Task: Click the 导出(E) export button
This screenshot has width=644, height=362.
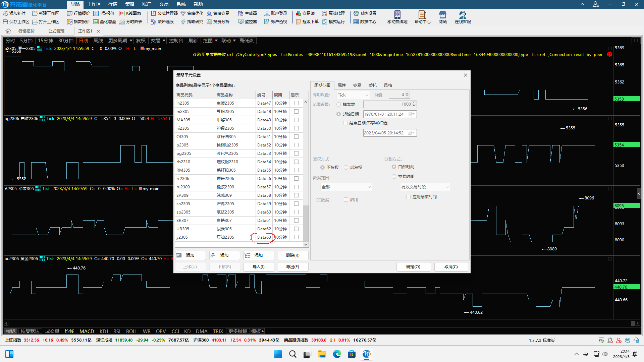Action: pyautogui.click(x=292, y=267)
